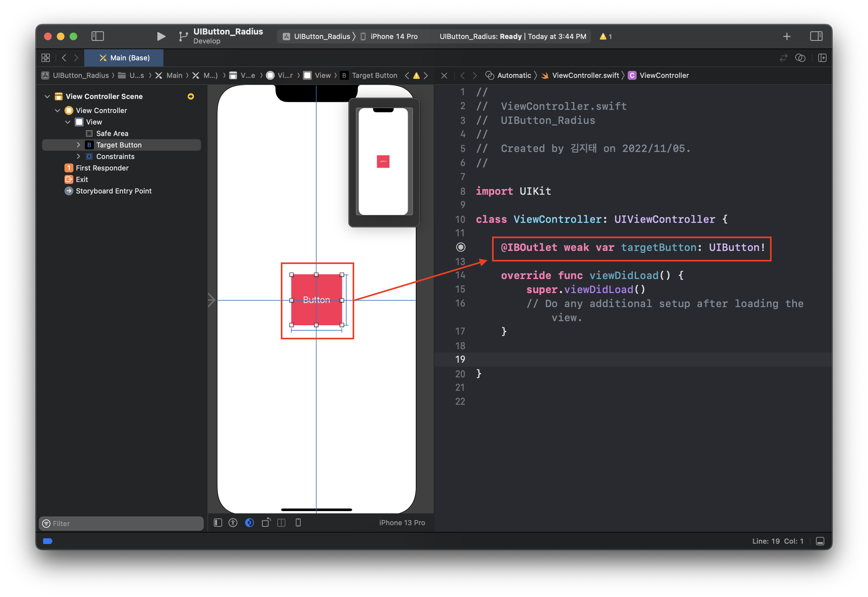Change canvas orientation icon
Viewport: 868px width, 597px height.
point(266,523)
